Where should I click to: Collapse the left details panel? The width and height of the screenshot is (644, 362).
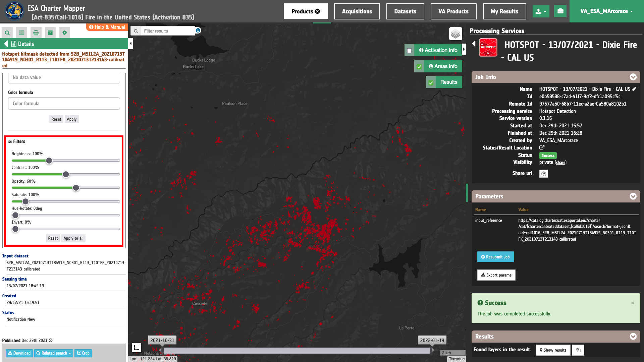pos(130,43)
